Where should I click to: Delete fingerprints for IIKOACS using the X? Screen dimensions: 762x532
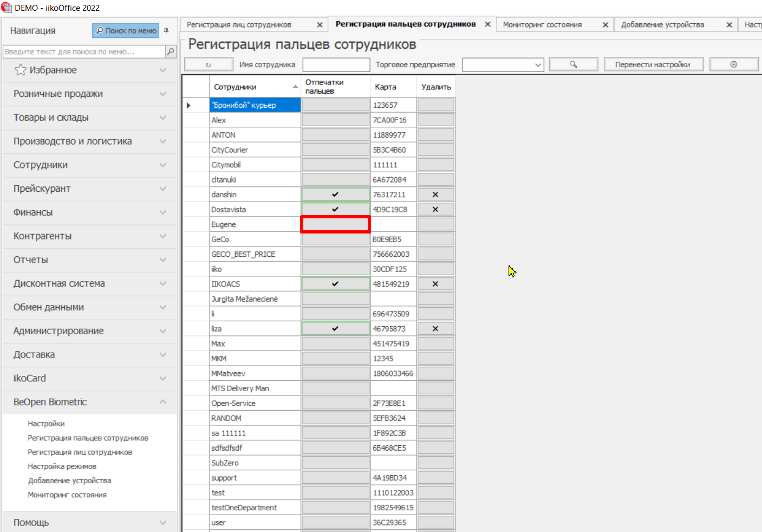click(435, 284)
